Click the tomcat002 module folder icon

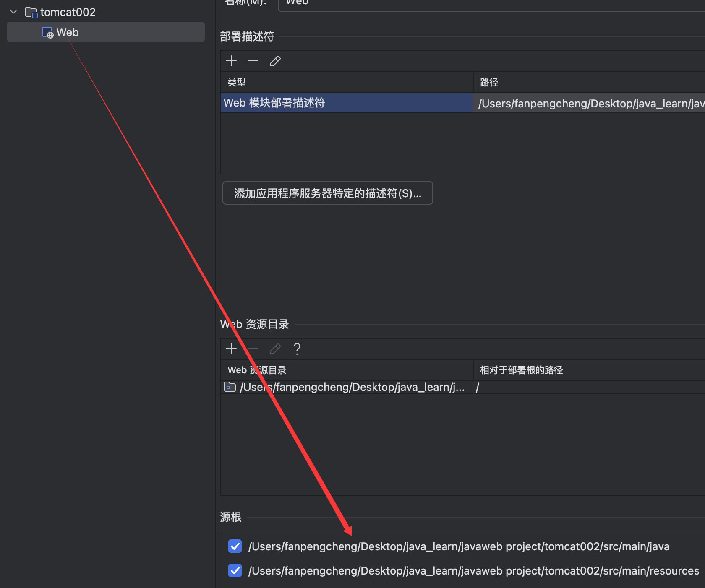[x=31, y=13]
